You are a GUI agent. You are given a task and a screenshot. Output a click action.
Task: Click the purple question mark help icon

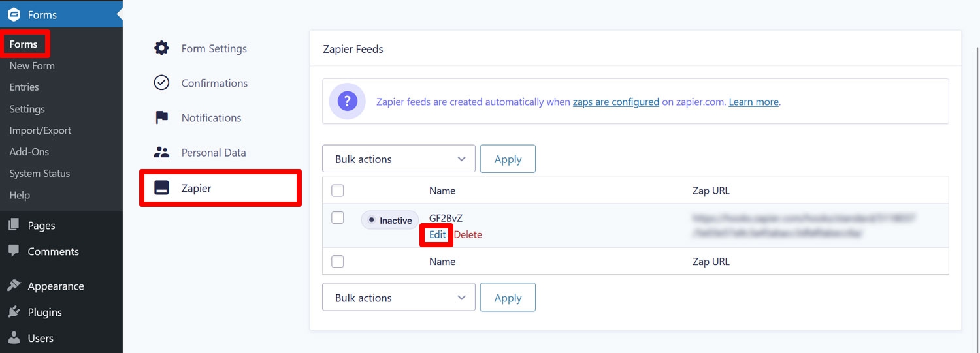[x=348, y=101]
